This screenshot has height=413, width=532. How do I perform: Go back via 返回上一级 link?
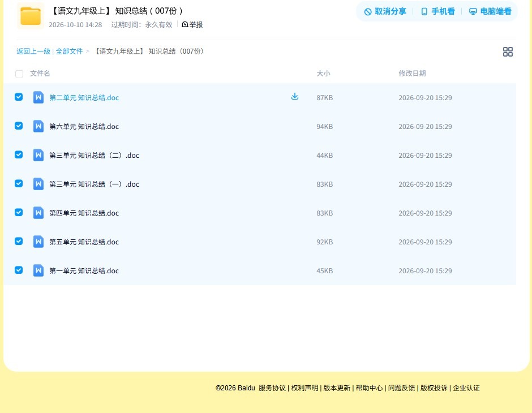[x=33, y=51]
